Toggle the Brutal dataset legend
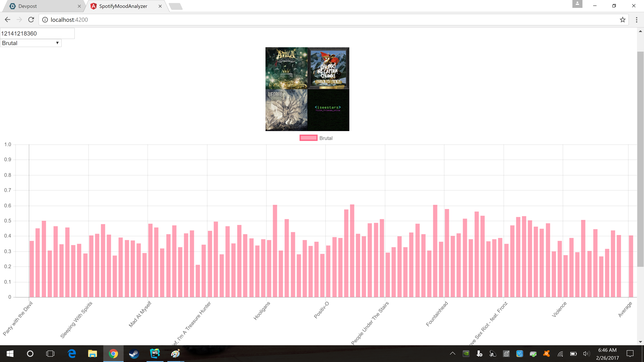The image size is (644, 362). (x=316, y=138)
